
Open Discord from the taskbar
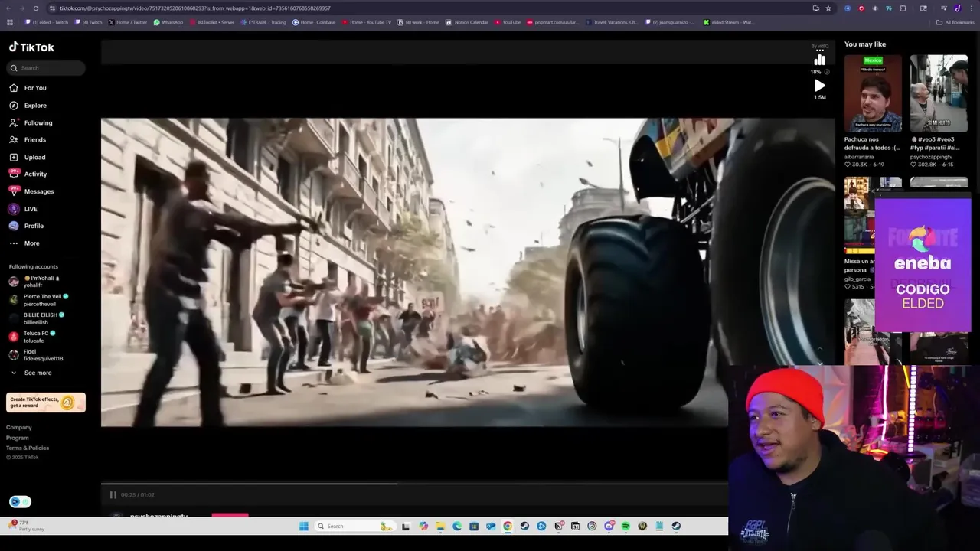(609, 527)
